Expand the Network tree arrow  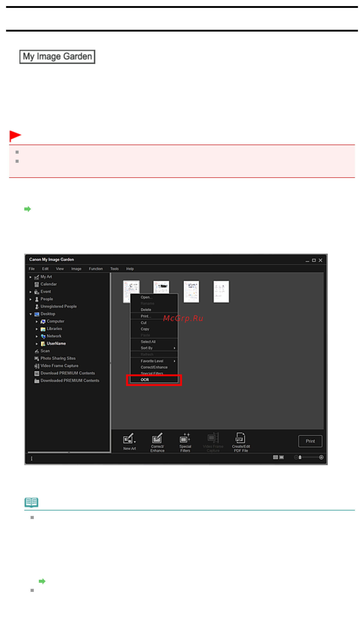[x=37, y=336]
